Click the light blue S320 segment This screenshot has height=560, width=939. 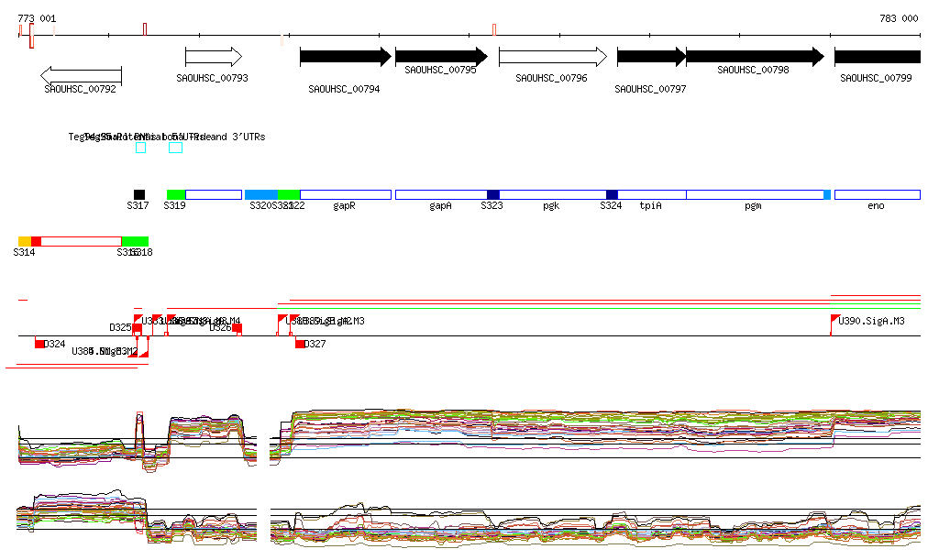(261, 194)
